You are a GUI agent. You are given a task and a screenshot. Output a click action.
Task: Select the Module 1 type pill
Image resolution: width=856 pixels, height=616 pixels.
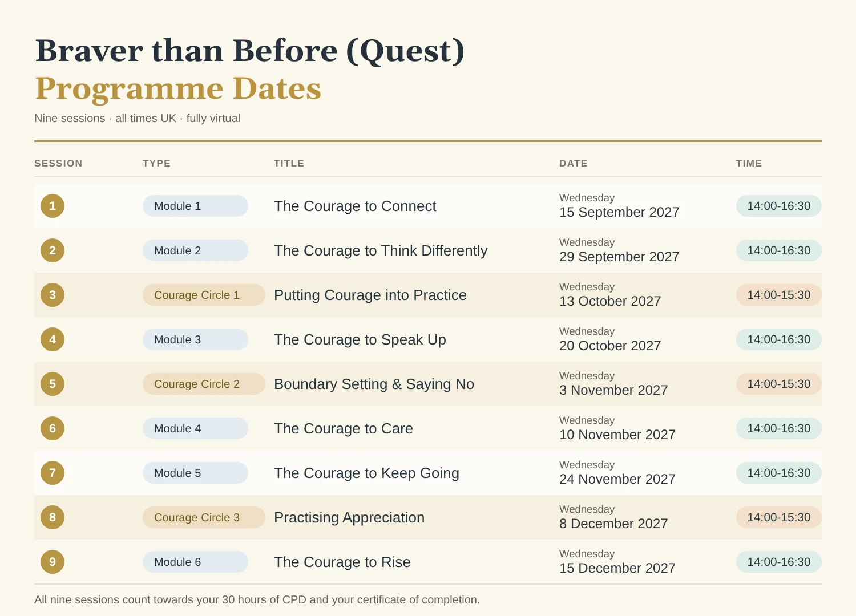pyautogui.click(x=195, y=206)
